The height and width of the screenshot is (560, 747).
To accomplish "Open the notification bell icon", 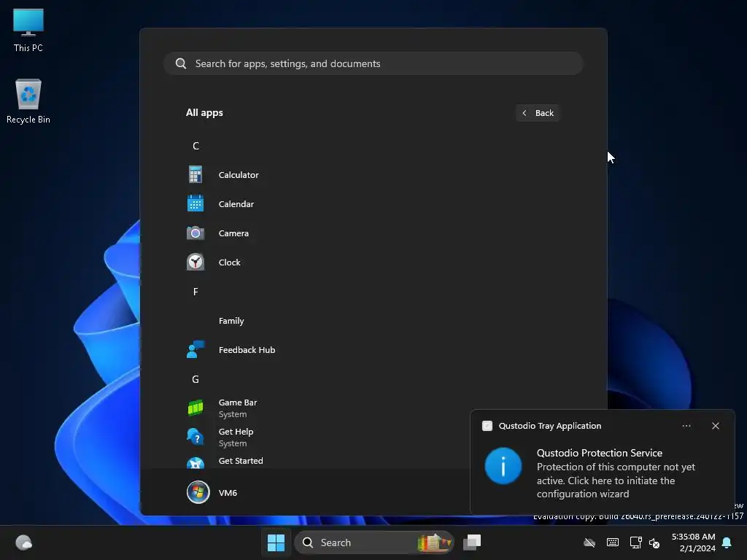I will tap(727, 542).
